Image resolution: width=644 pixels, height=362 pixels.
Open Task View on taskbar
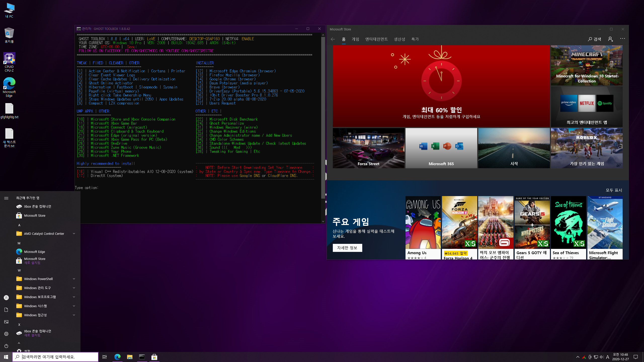[105, 357]
